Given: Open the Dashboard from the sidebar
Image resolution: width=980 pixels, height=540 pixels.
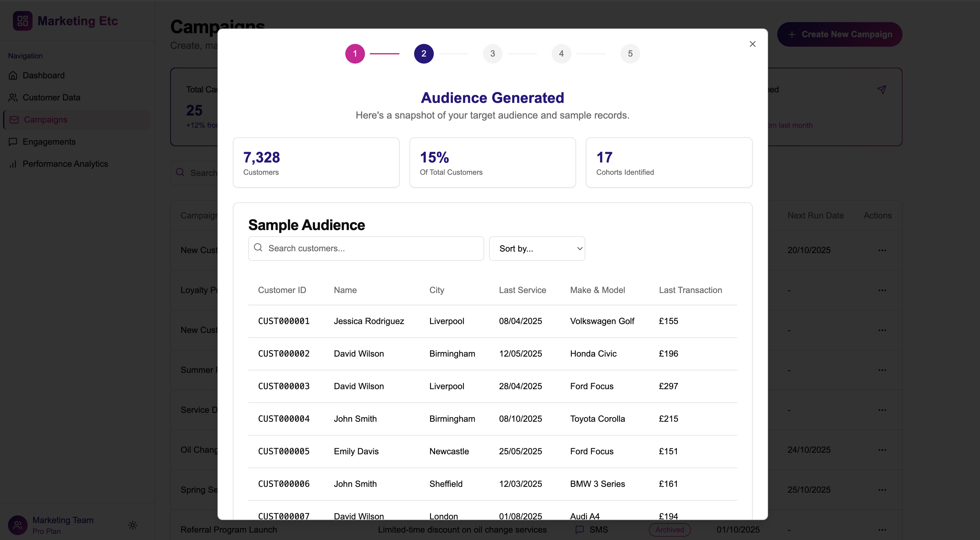Looking at the screenshot, I should click(43, 75).
